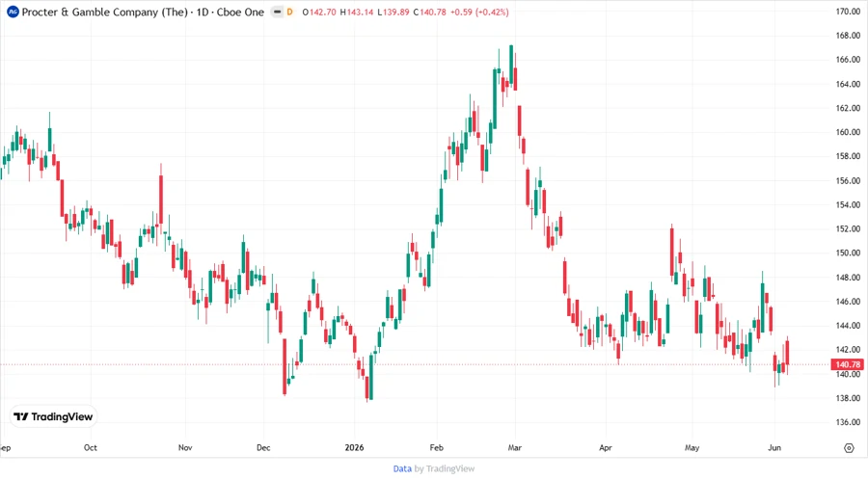Click the 140.78 current price label
Screen dimensions: 868x480
(848, 364)
